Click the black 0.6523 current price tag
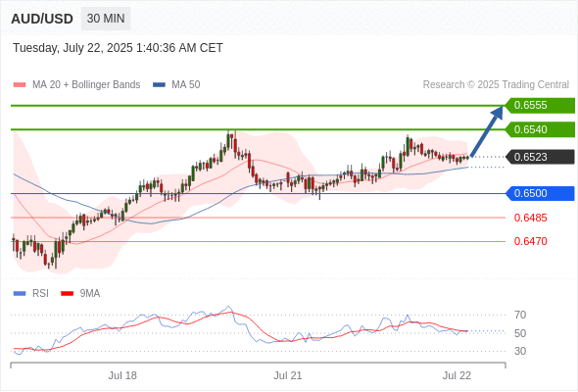The width and height of the screenshot is (578, 392). 540,157
